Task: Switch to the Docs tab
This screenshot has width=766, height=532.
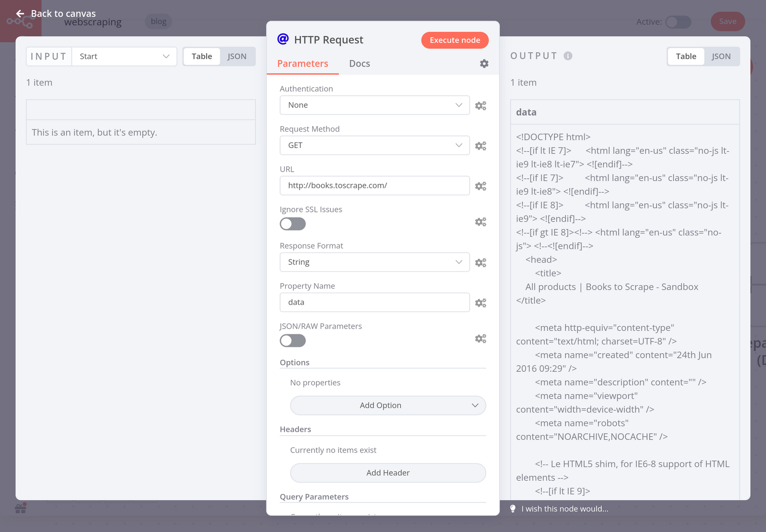Action: (359, 64)
